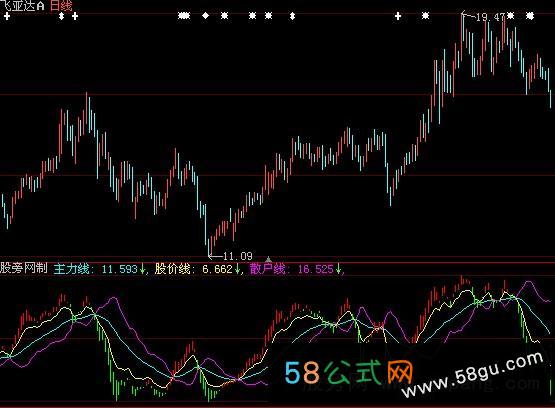Click the plus marker left of 19.47 label
The width and height of the screenshot is (555, 408).
398,16
